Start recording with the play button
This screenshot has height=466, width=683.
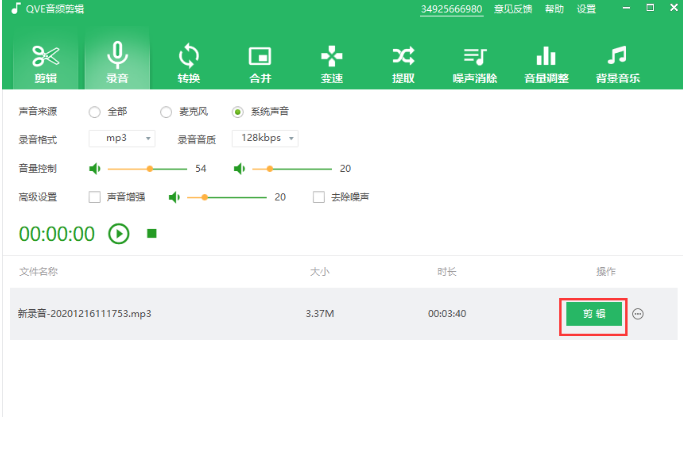point(119,234)
